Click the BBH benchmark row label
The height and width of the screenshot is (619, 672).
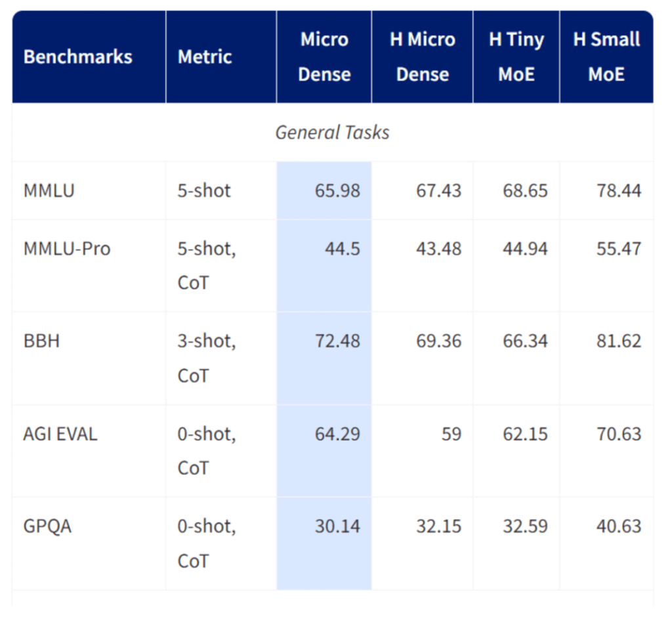(x=41, y=341)
